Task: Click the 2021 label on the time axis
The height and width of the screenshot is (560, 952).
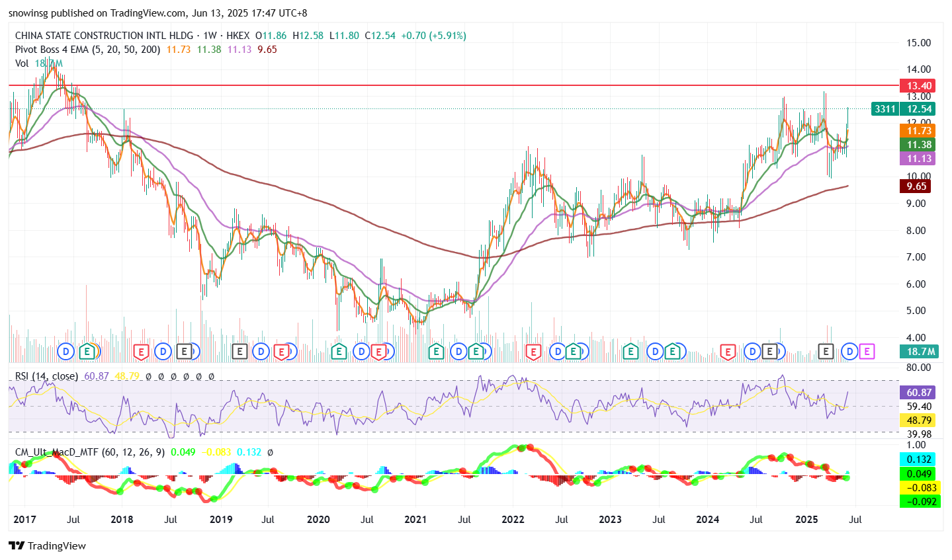Action: (x=415, y=519)
